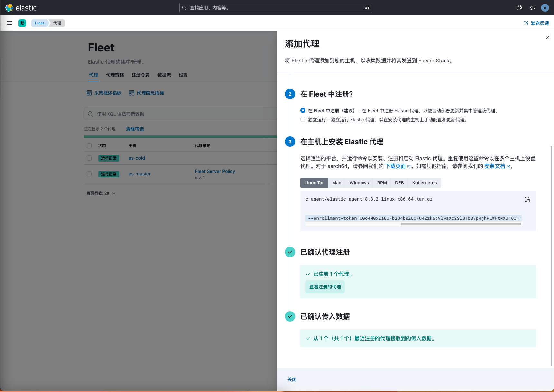Viewport: 554px width, 392px height.
Task: Open the es-cold host link
Action: coord(136,158)
